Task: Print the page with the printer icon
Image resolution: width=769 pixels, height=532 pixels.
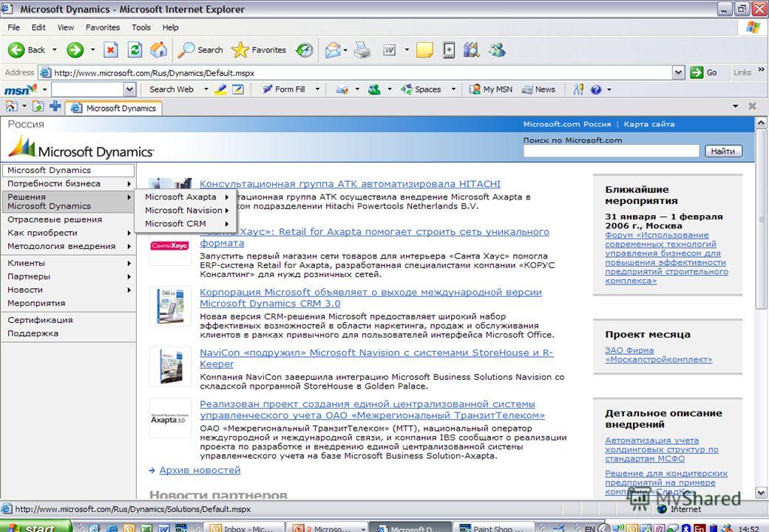Action: click(x=362, y=50)
